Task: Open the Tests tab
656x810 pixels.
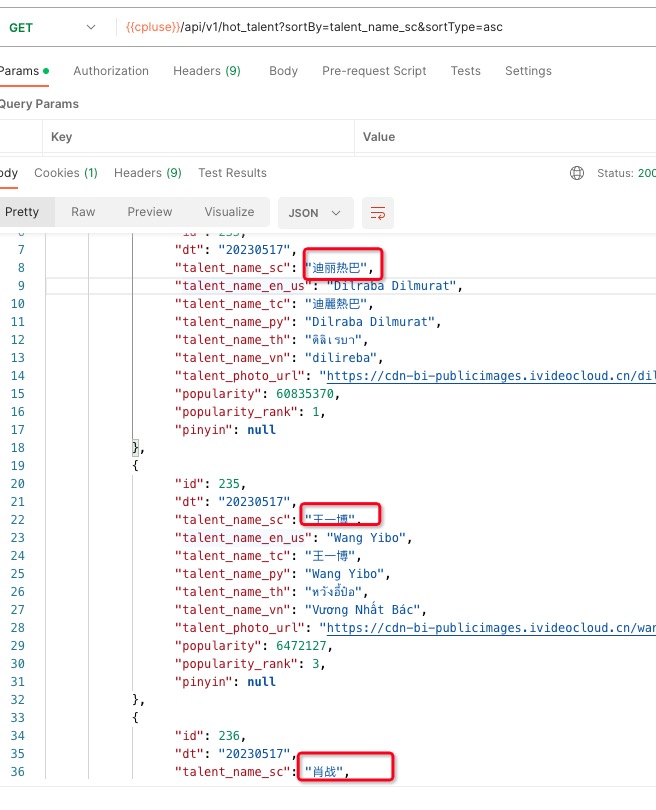Action: pos(465,71)
